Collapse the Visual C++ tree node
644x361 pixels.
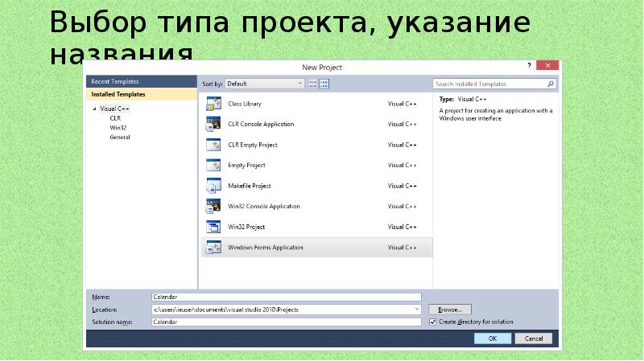pos(94,108)
